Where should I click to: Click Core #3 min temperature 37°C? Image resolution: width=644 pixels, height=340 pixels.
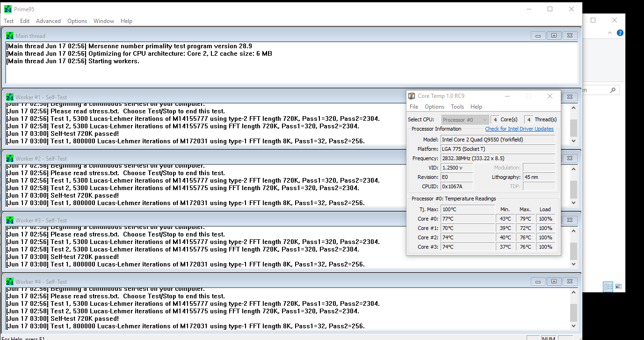tap(505, 247)
